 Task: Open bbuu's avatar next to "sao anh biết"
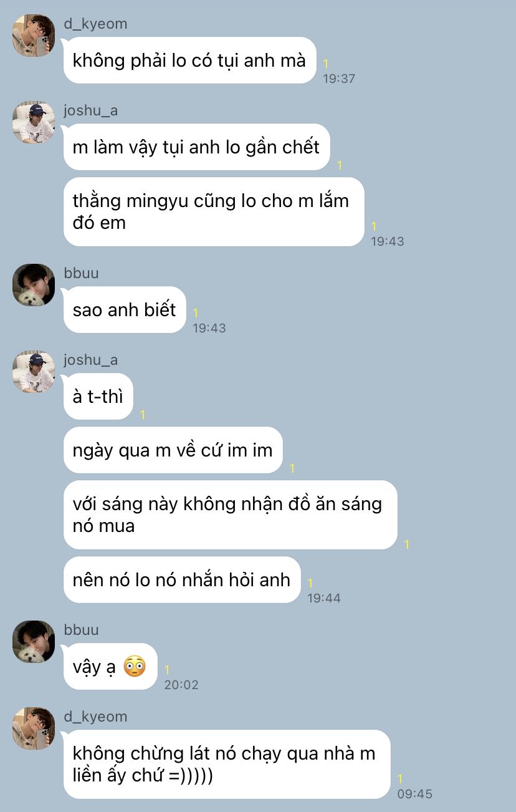pos(34,285)
